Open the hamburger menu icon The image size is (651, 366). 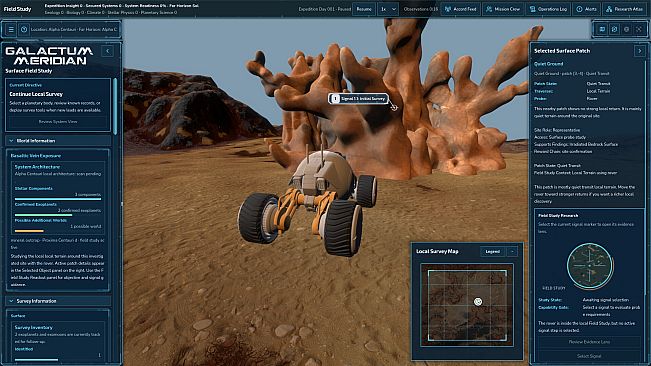[x=11, y=29]
